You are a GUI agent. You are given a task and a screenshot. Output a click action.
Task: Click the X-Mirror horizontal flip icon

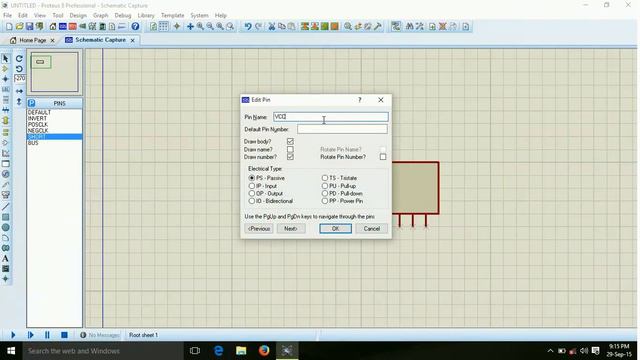[x=19, y=91]
